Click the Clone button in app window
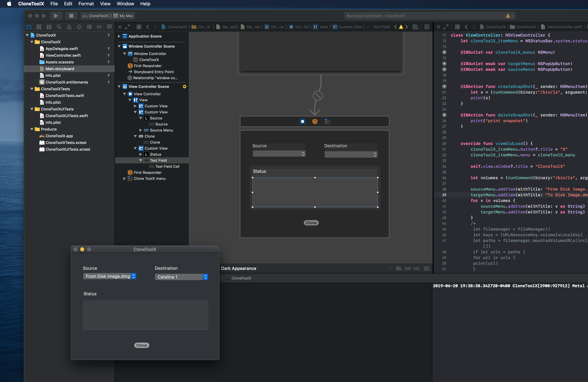The image size is (588, 382). click(x=142, y=345)
